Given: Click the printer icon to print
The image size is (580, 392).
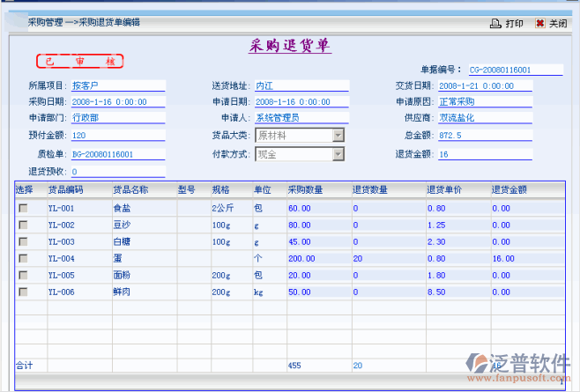Looking at the screenshot, I should tap(496, 24).
